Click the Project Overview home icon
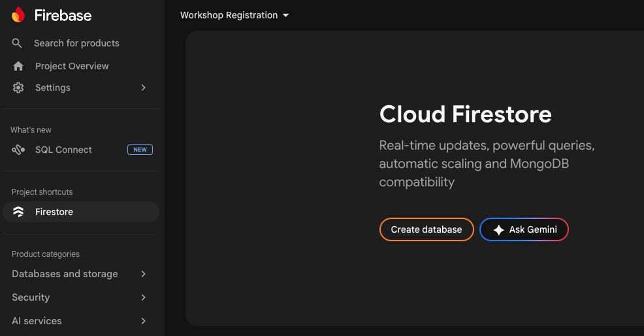 [x=18, y=66]
